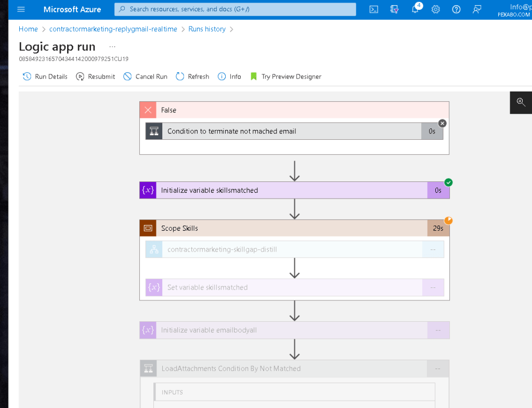Click the INPUTS section of LoadAttachments
Image resolution: width=532 pixels, height=408 pixels.
[x=294, y=392]
